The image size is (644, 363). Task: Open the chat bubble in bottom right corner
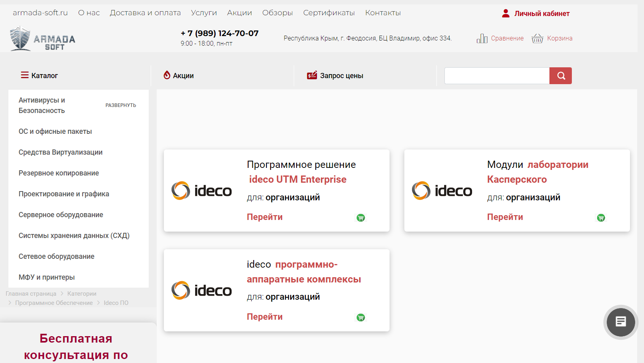tap(620, 322)
